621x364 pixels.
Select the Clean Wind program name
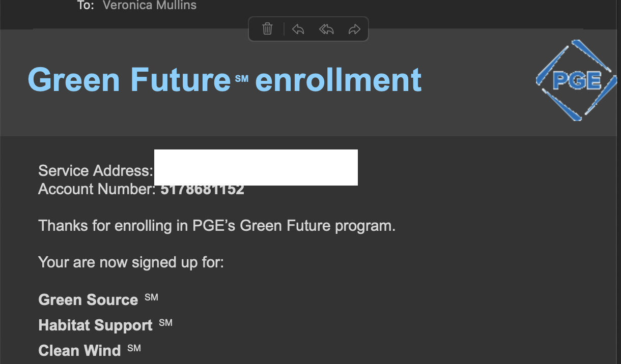tap(79, 351)
